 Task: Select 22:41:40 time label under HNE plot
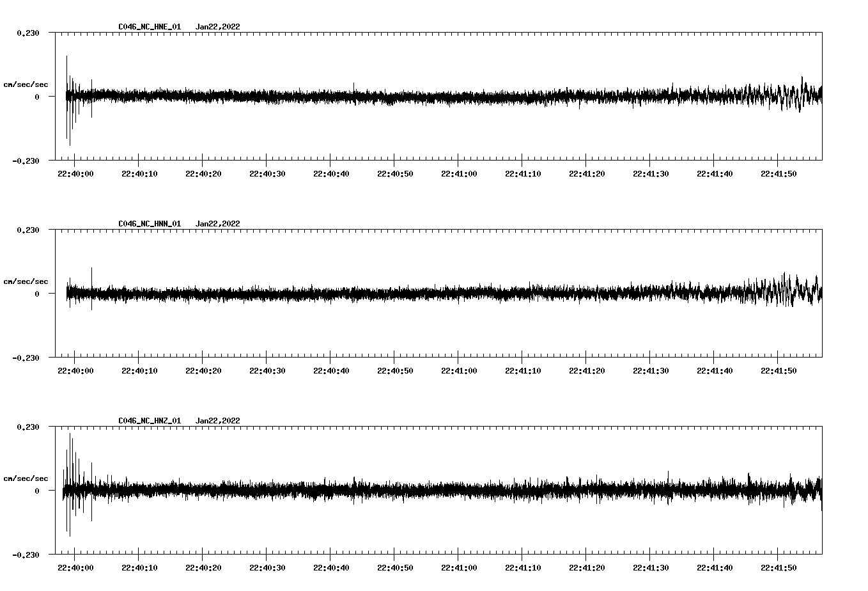click(715, 174)
